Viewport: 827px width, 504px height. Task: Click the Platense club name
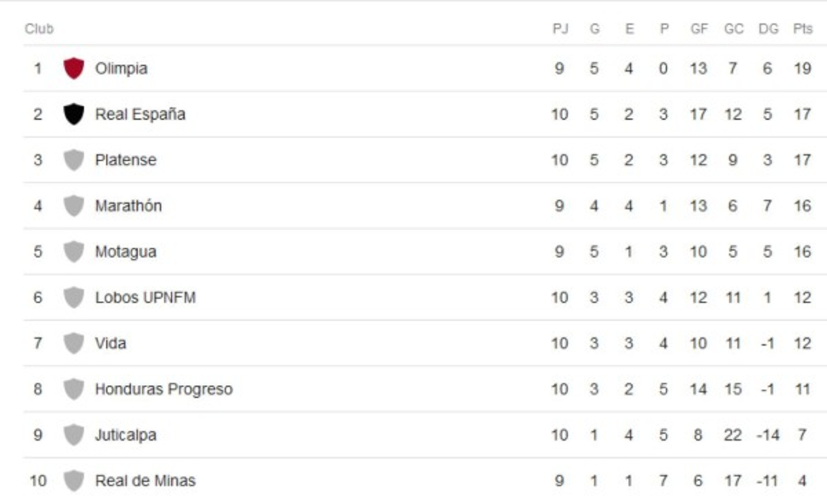125,160
